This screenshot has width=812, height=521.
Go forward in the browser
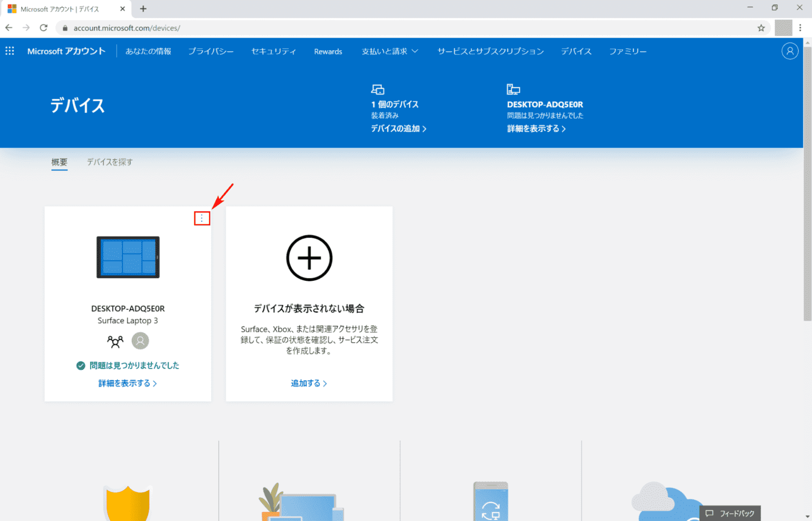point(26,28)
